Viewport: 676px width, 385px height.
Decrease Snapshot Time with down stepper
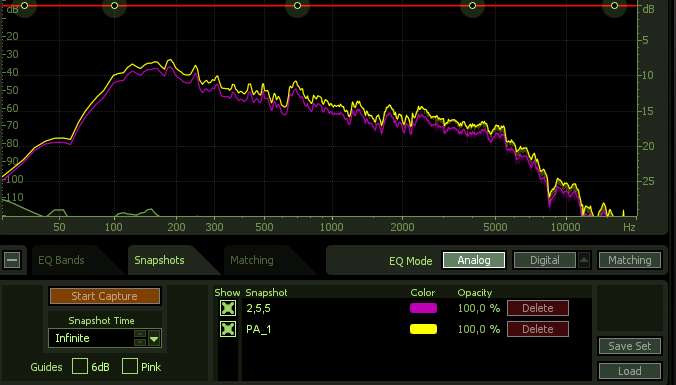pos(140,342)
